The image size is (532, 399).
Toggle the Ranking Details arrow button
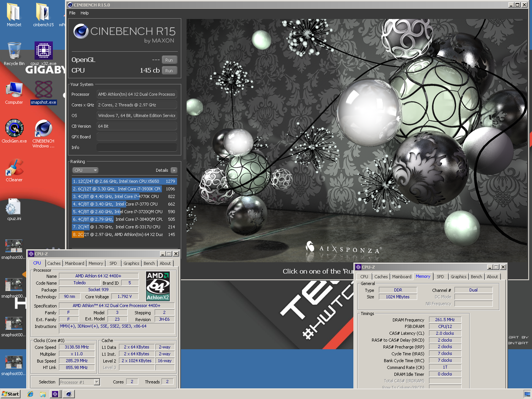[x=174, y=170]
